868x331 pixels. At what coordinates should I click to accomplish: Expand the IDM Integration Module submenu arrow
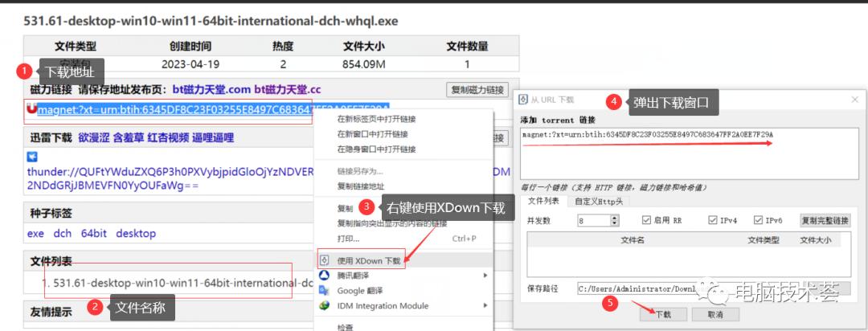pyautogui.click(x=485, y=305)
